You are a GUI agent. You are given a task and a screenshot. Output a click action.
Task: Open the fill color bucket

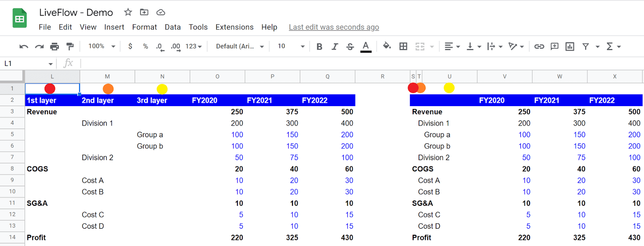point(387,46)
